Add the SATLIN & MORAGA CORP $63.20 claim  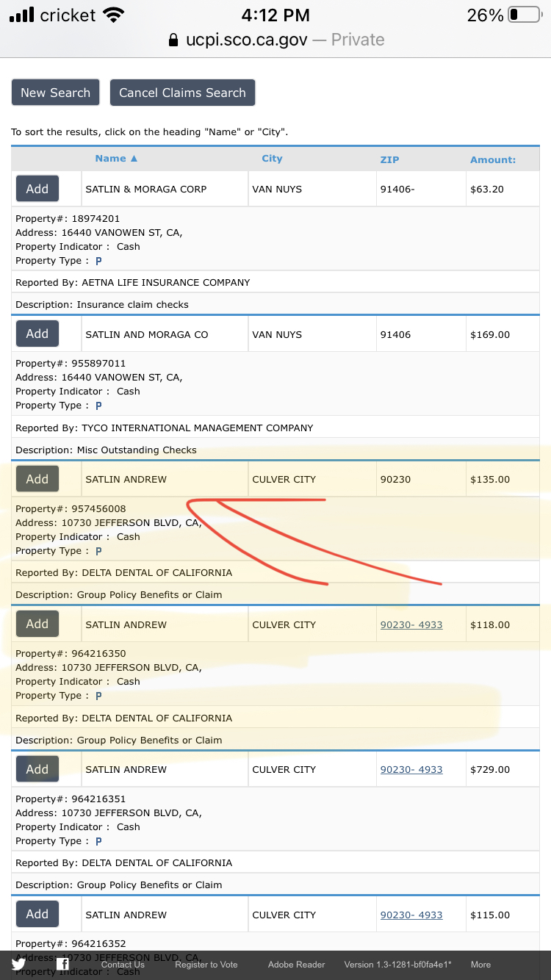(x=37, y=189)
